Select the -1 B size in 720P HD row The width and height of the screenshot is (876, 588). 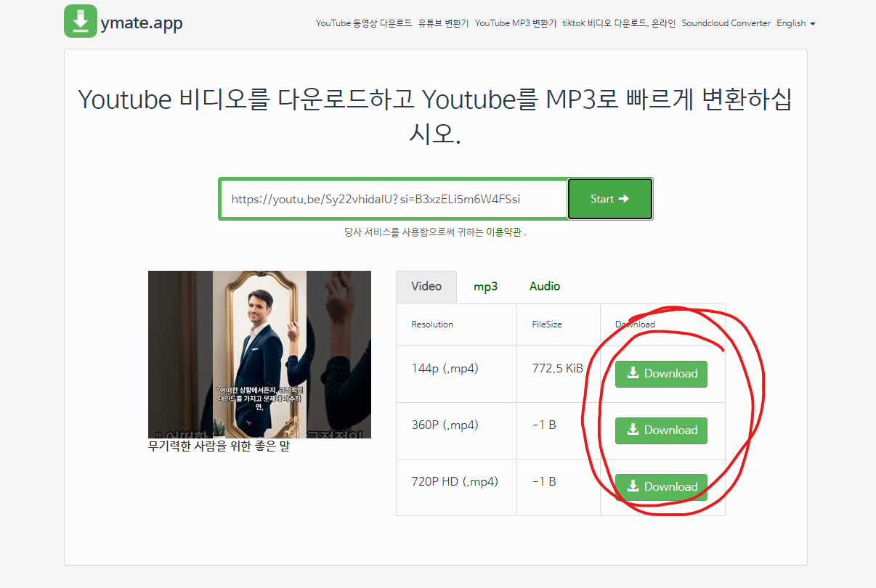click(x=544, y=481)
